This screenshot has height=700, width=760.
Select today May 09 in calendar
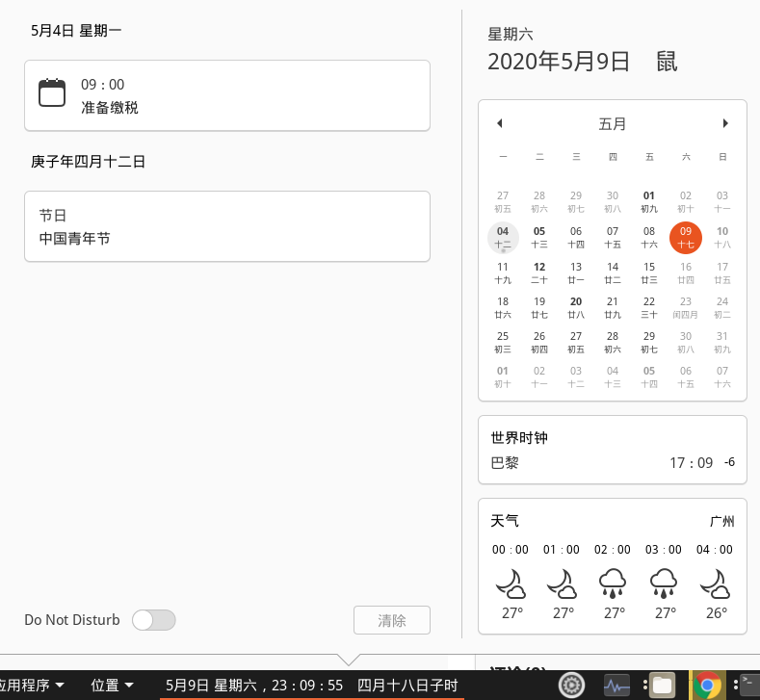(x=686, y=238)
